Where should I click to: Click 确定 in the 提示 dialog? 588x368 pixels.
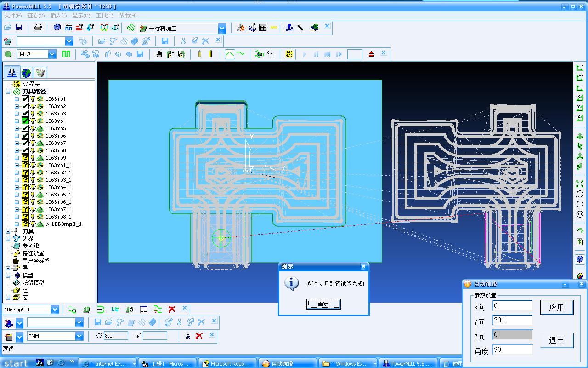pyautogui.click(x=323, y=304)
